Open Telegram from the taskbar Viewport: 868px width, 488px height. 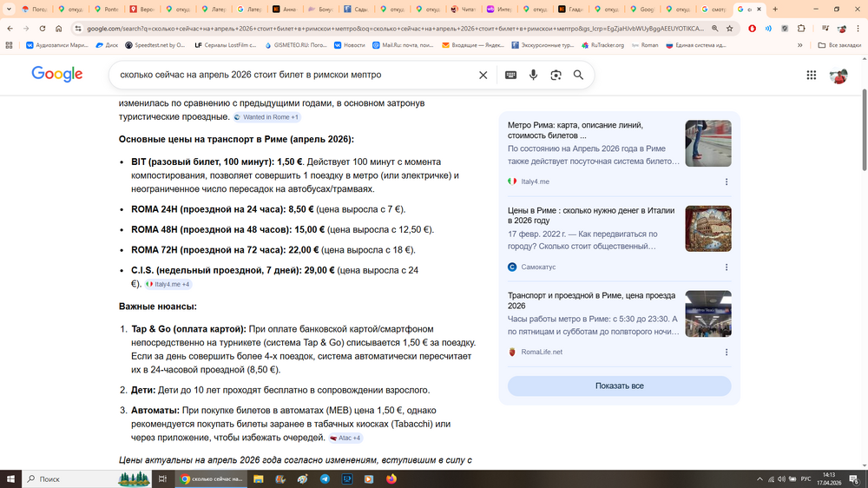(x=325, y=478)
